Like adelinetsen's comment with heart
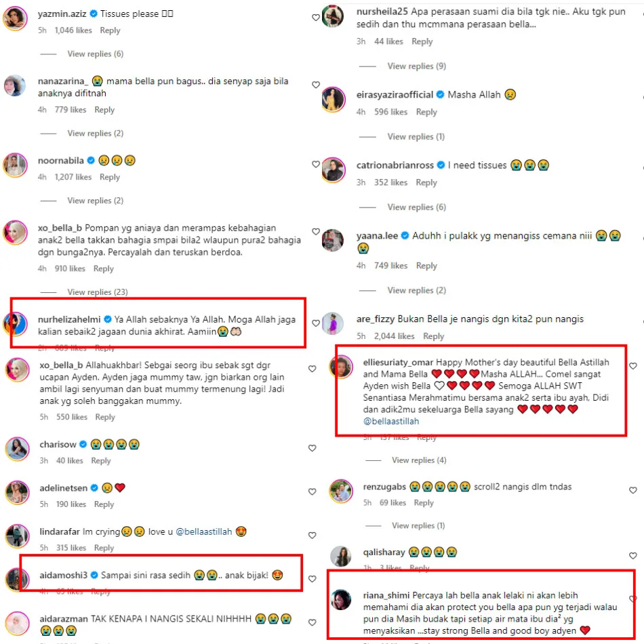This screenshot has width=644, height=644. [x=312, y=491]
